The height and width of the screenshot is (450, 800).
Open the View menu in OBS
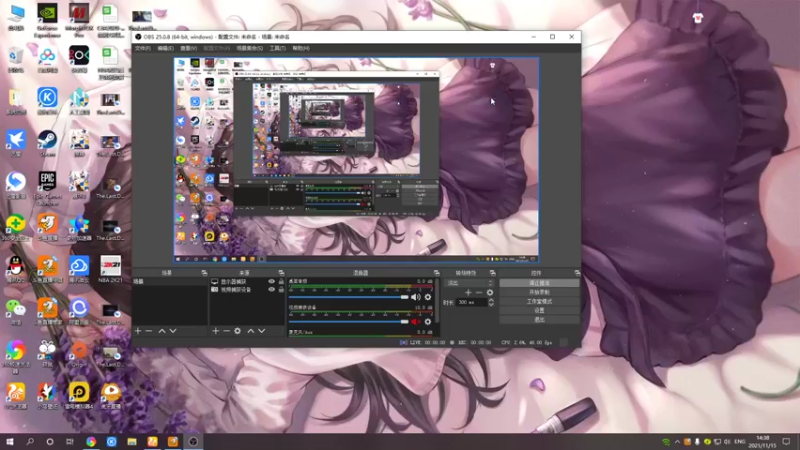(x=188, y=48)
